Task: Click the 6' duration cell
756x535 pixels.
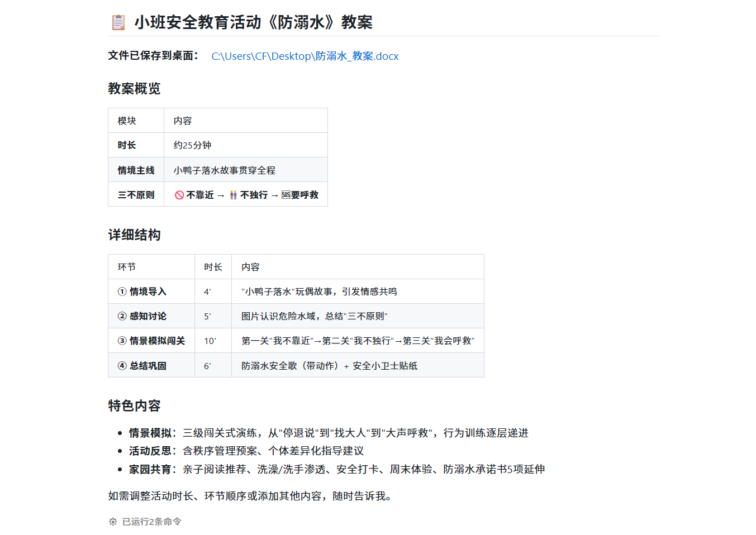Action: tap(213, 366)
